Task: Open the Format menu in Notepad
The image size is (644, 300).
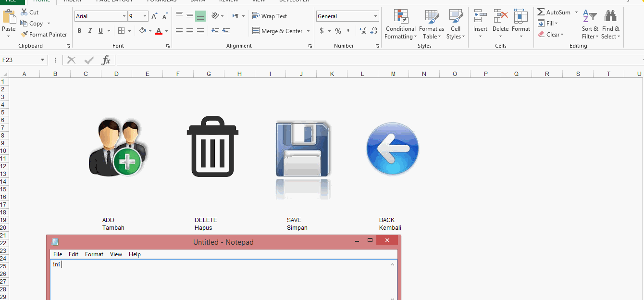Action: (94, 254)
